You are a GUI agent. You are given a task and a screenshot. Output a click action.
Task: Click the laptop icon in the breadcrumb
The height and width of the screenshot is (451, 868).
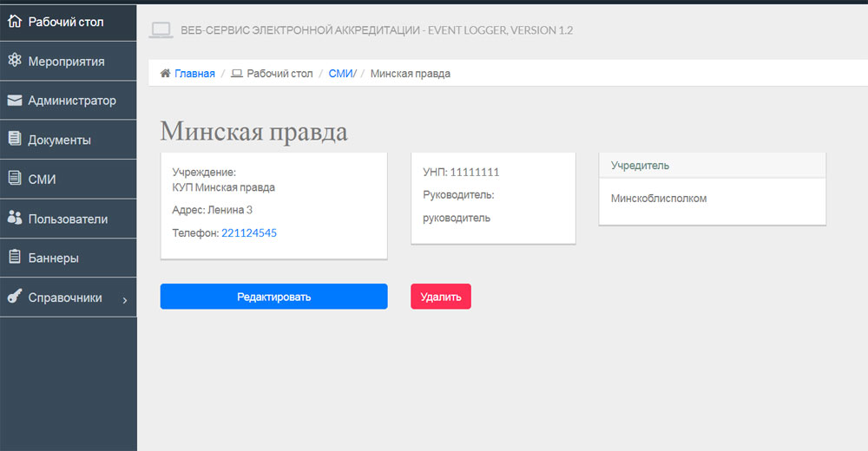click(236, 73)
